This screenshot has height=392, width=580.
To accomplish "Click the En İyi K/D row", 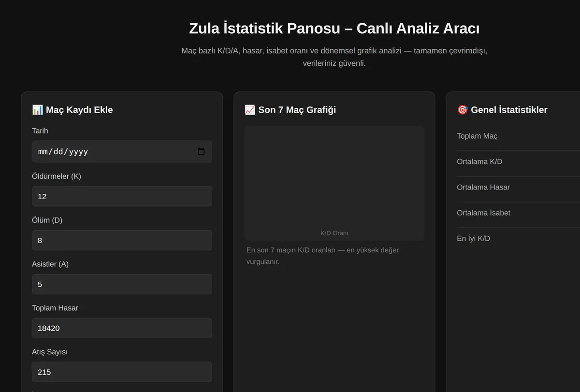I will pos(518,239).
